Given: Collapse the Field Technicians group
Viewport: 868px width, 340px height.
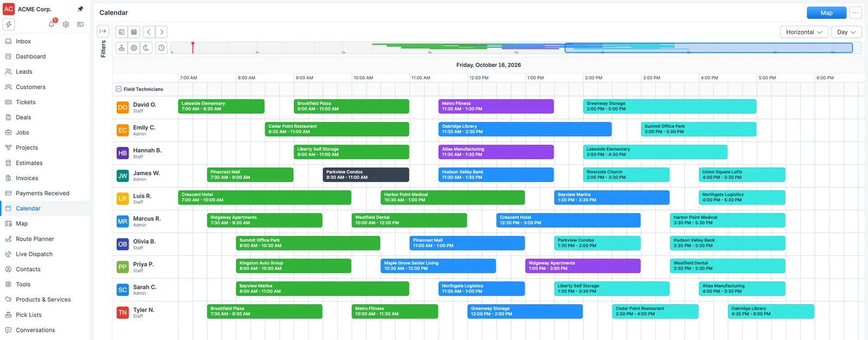Looking at the screenshot, I should [119, 89].
